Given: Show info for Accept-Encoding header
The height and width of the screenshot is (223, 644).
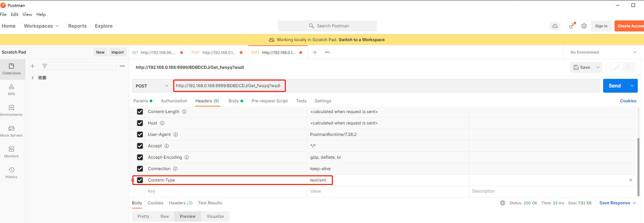Looking at the screenshot, I should 187,157.
